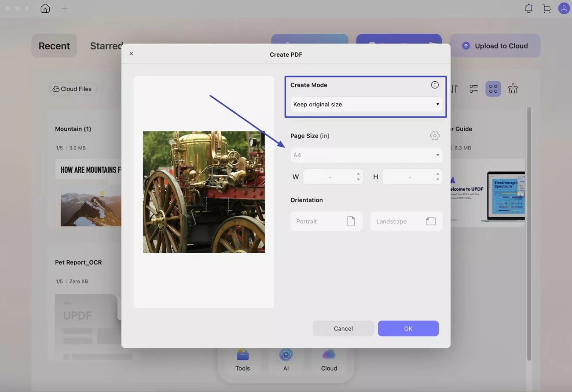Expand the Keep original size dropdown
This screenshot has height=392, width=572.
pyautogui.click(x=366, y=105)
